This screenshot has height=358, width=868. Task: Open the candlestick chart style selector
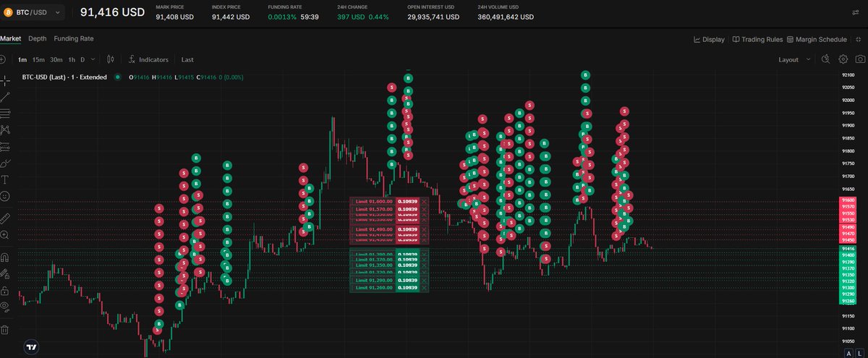(111, 59)
